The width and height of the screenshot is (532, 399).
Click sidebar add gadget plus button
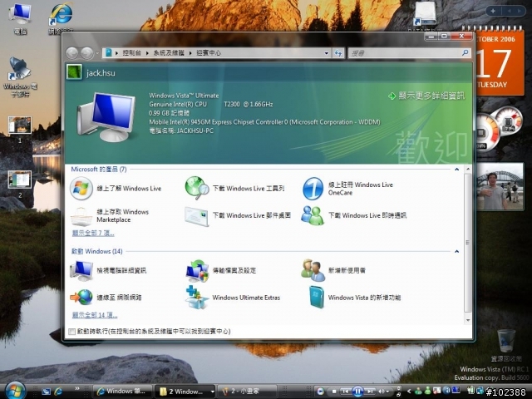tap(493, 11)
